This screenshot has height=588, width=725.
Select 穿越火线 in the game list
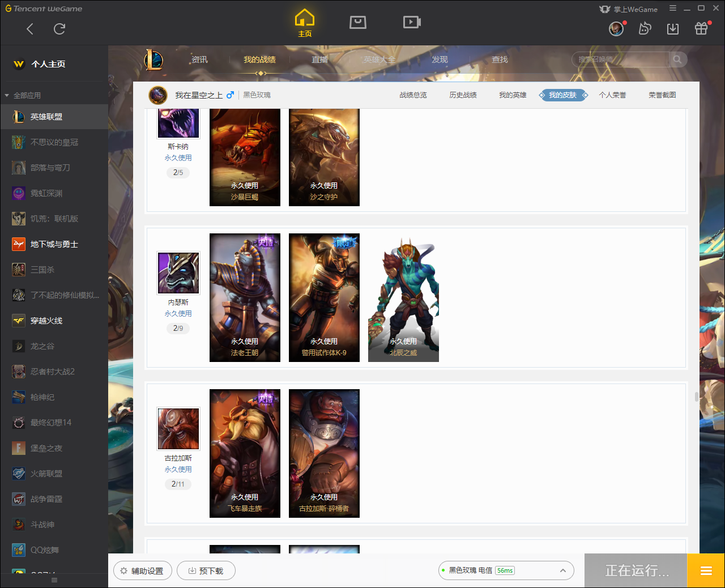(x=54, y=321)
